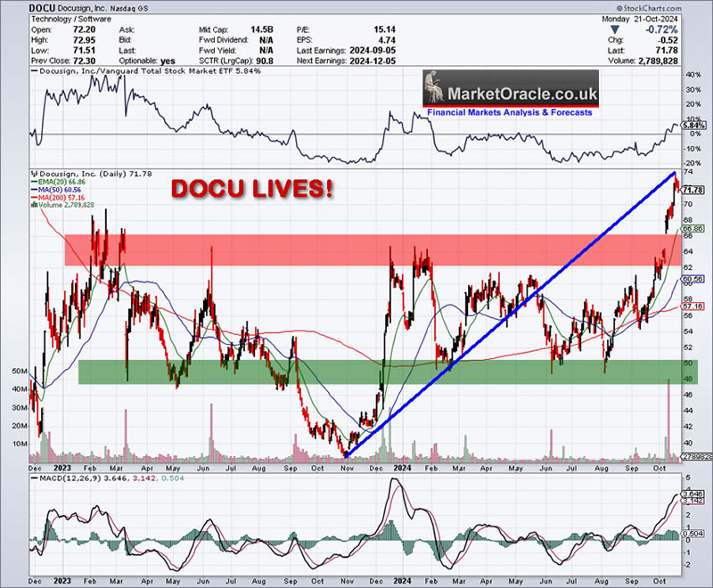Click the 57.16 MA tag on price axis

click(x=693, y=306)
